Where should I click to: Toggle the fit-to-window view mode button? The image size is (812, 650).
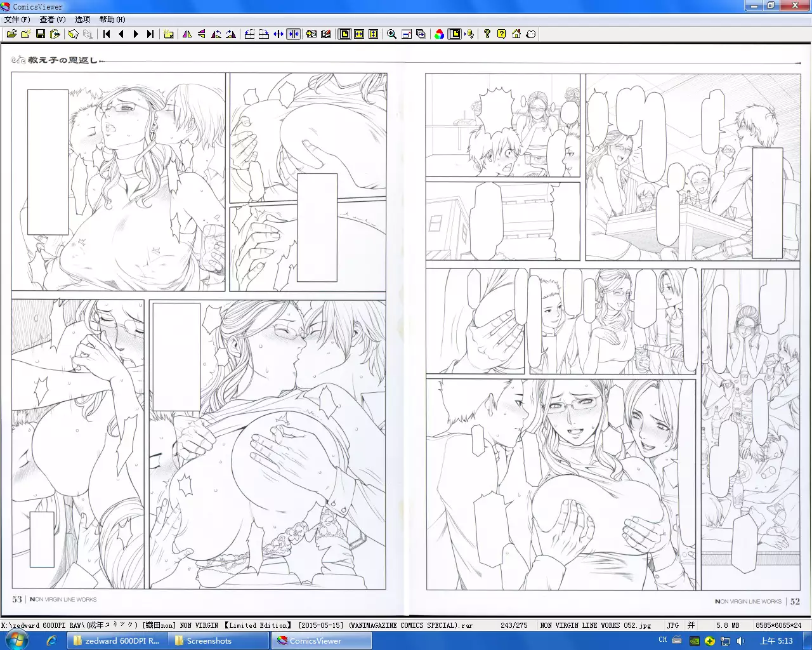344,34
